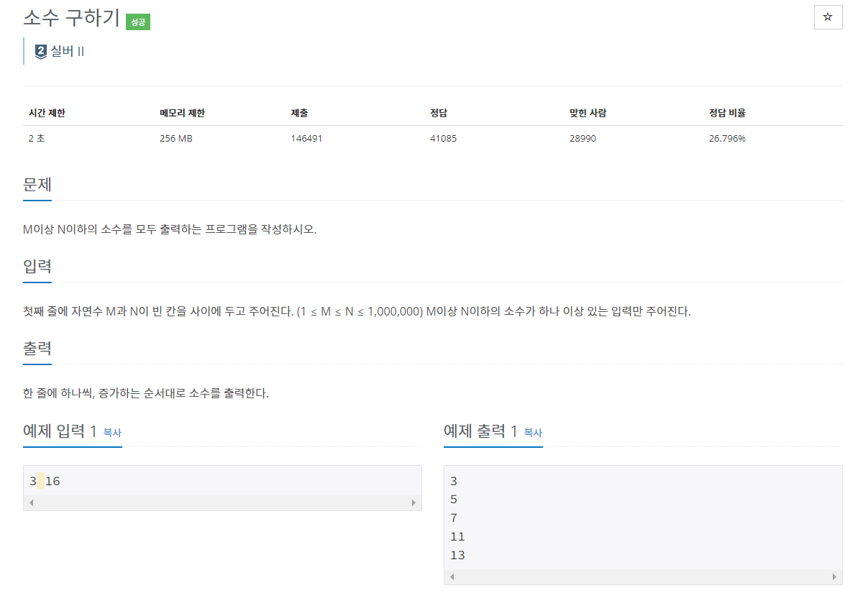The image size is (868, 593).
Task: Click the green 성공 status label
Action: coord(137,22)
